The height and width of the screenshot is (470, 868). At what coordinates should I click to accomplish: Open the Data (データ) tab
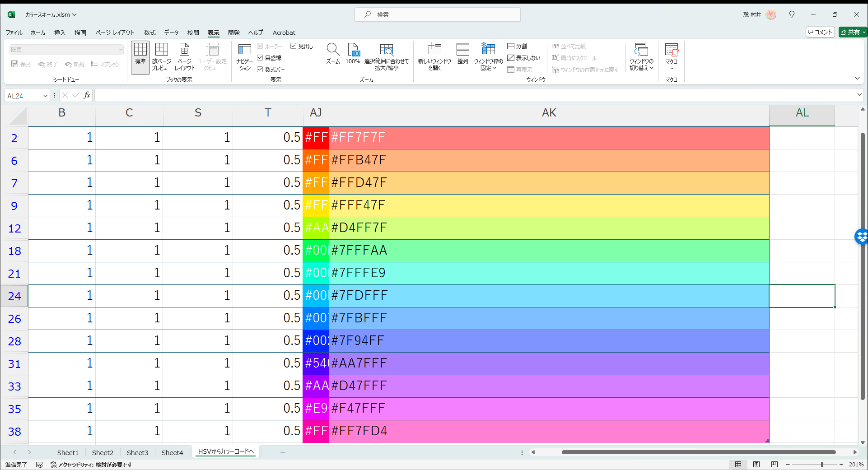pos(171,33)
